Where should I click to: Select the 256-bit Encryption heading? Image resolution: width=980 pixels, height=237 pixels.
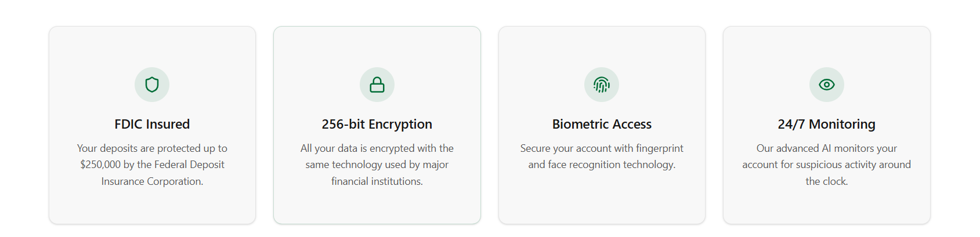377,124
